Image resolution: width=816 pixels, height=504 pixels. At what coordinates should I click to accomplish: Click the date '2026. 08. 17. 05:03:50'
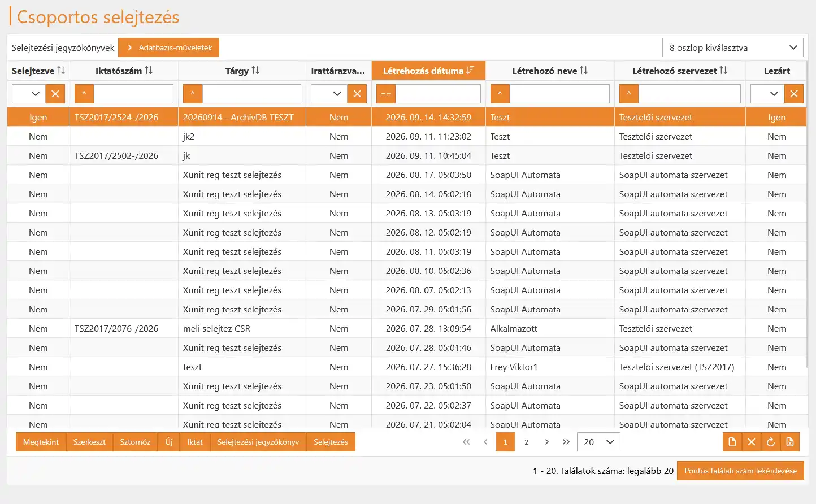click(x=428, y=175)
